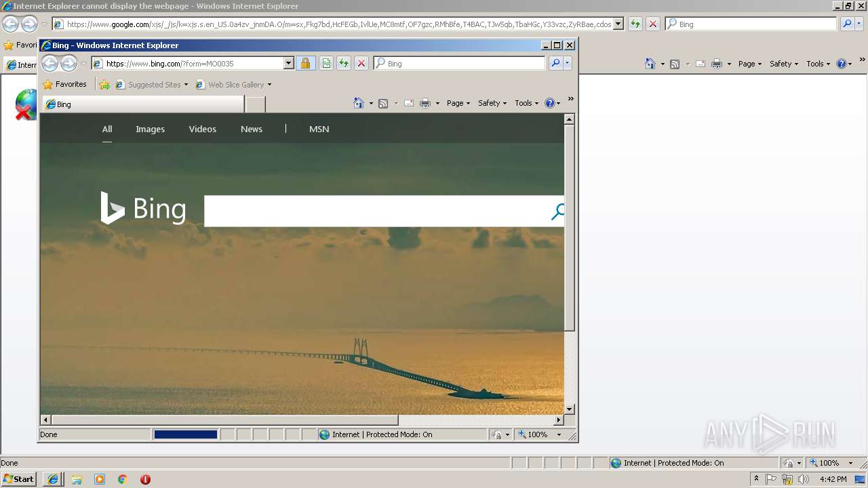Open Tools menu in back window
868x488 pixels.
pos(818,64)
